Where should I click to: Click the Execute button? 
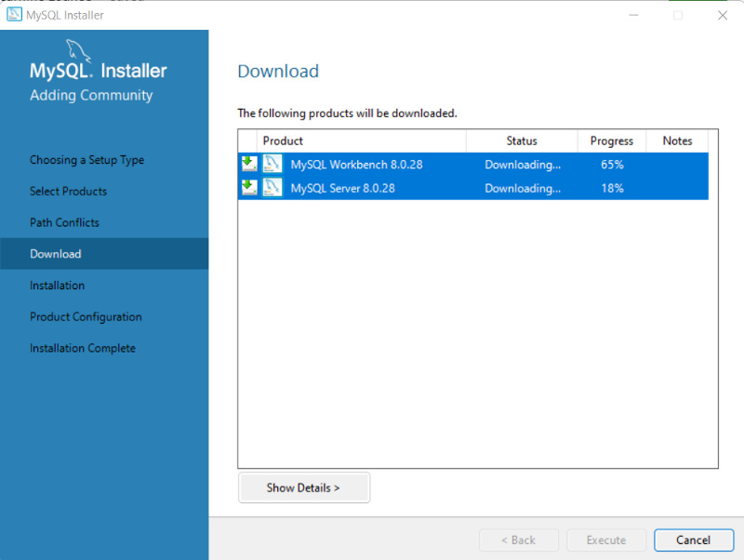click(606, 540)
